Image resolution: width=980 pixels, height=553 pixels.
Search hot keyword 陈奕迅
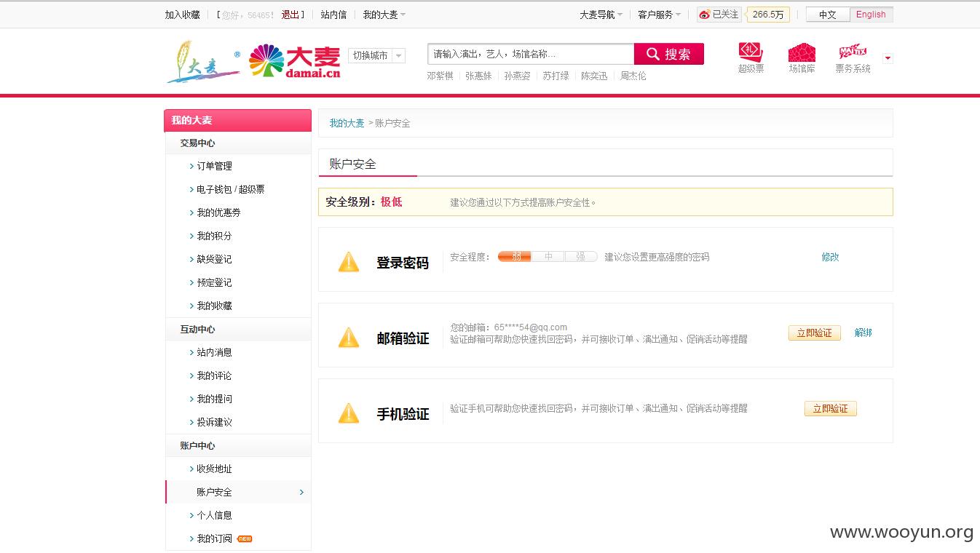pyautogui.click(x=594, y=76)
